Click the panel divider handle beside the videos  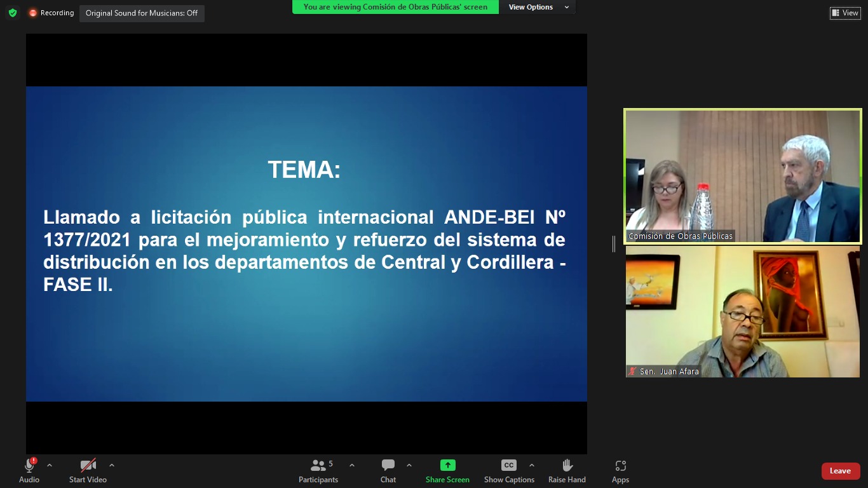614,244
